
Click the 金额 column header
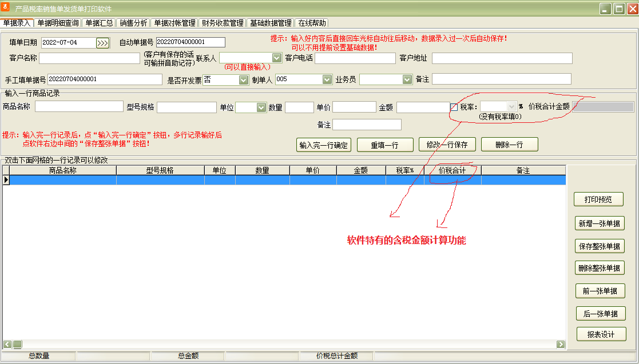[x=361, y=171]
